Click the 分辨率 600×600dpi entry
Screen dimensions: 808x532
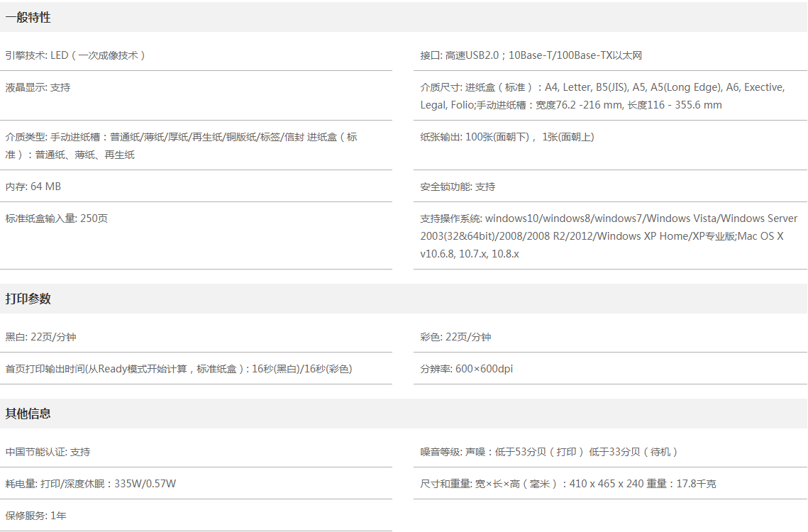pyautogui.click(x=466, y=369)
